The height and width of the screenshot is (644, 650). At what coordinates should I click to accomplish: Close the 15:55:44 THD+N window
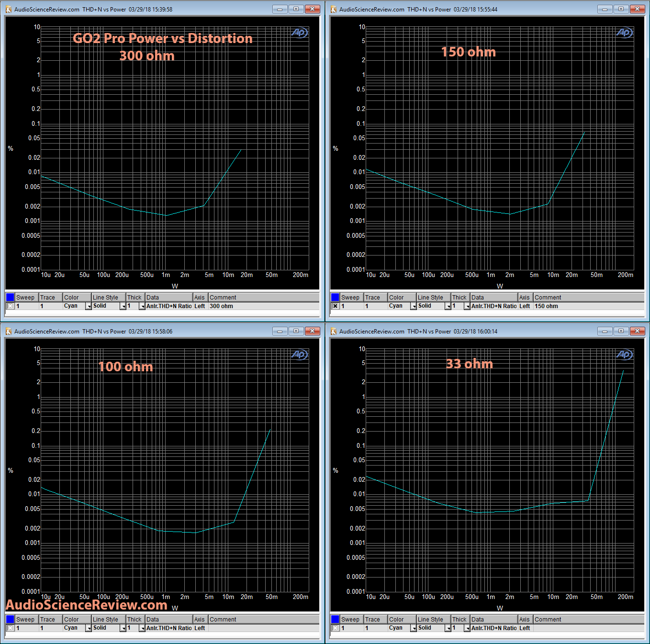coord(638,9)
